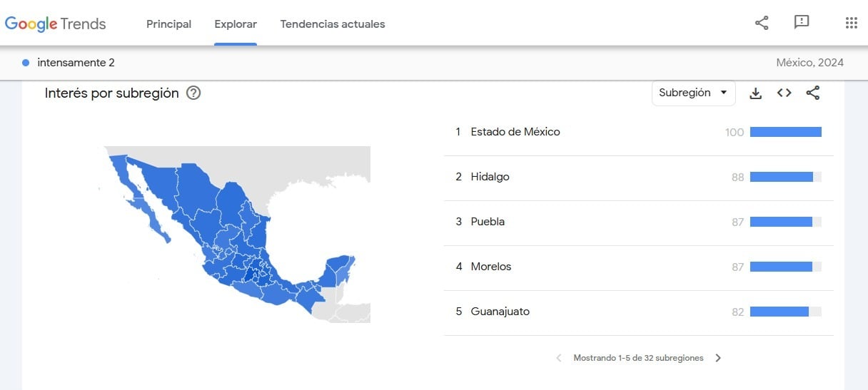The image size is (868, 390).
Task: Click the Interés por subregión heading
Action: click(111, 93)
